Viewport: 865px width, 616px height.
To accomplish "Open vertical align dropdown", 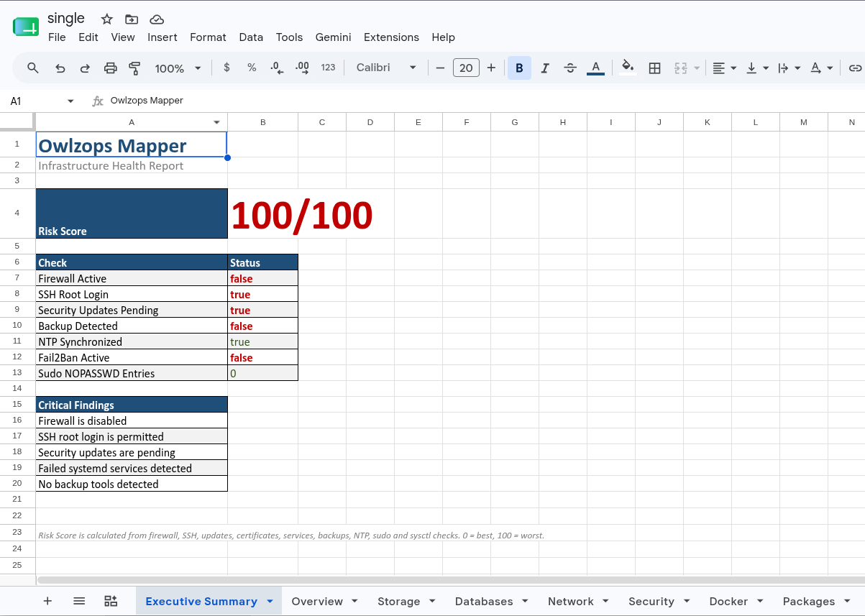I will (757, 68).
